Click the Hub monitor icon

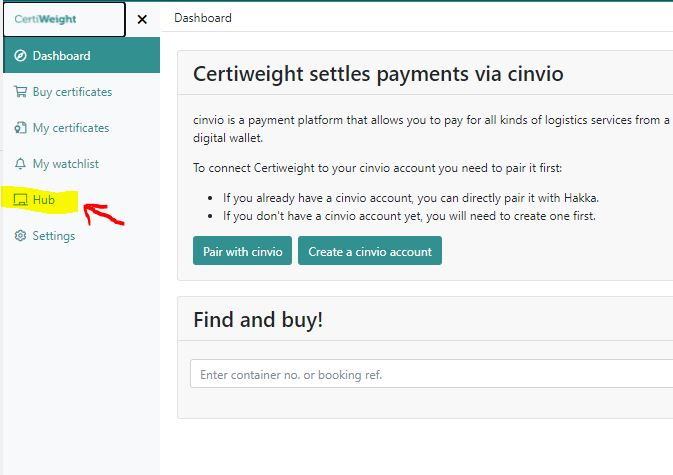pos(20,200)
